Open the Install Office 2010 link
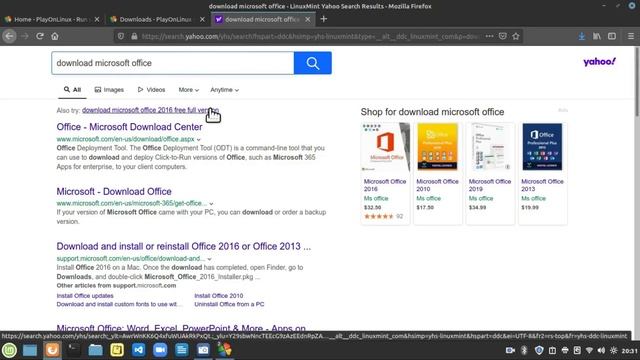 (x=218, y=296)
